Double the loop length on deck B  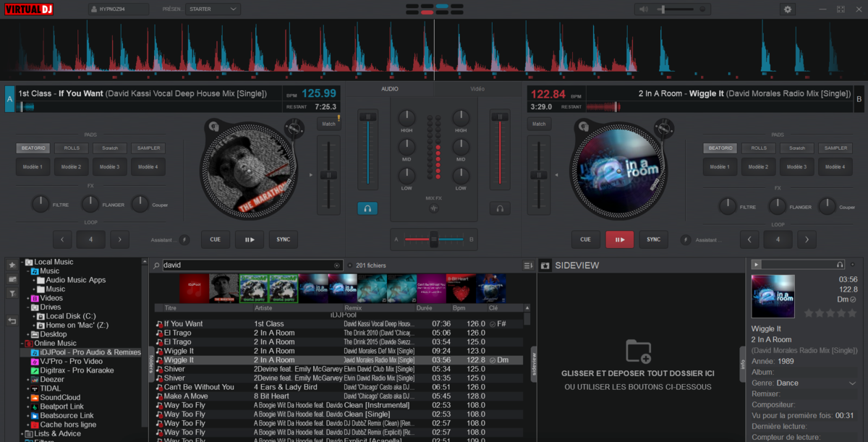pos(807,239)
